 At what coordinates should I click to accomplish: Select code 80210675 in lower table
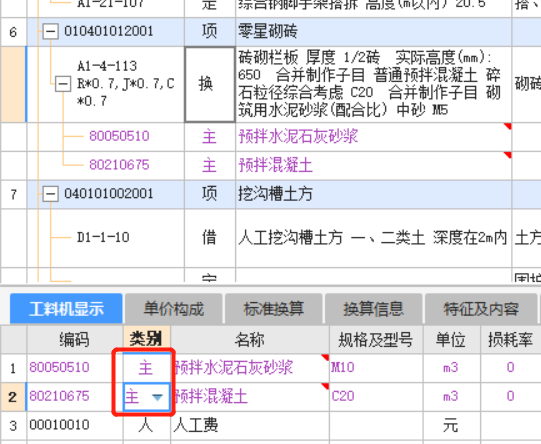59,396
